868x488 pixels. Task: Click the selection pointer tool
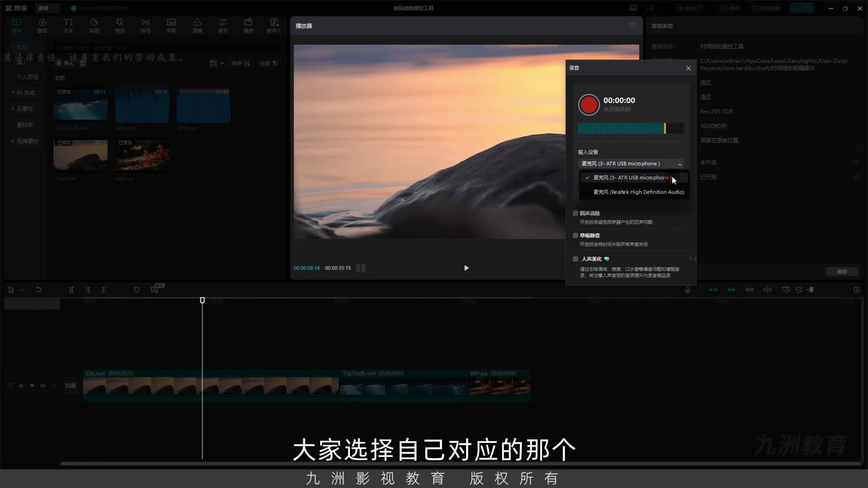[x=11, y=290]
